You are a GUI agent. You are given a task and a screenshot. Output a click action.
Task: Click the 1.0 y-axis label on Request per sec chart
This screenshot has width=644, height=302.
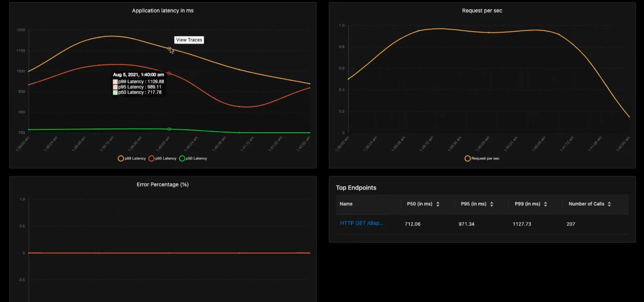tap(342, 25)
